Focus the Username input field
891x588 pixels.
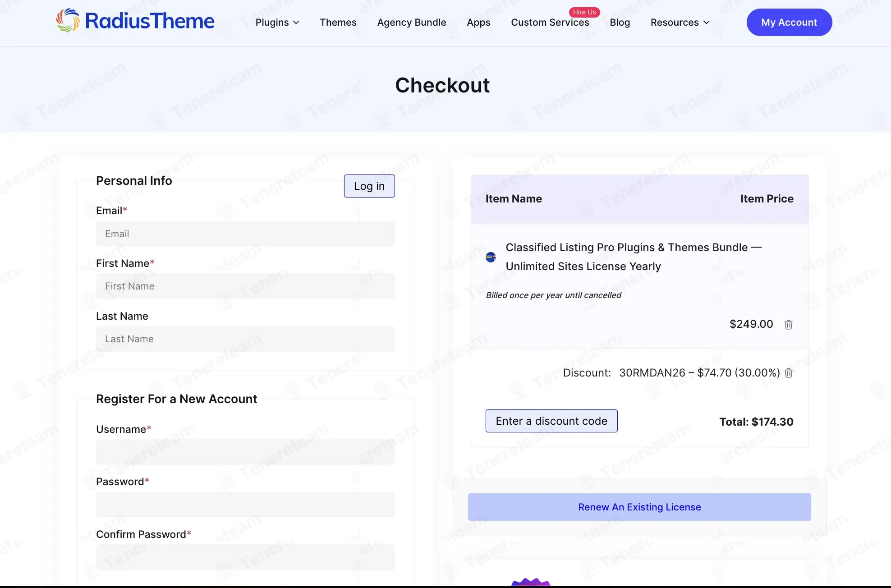click(x=245, y=452)
